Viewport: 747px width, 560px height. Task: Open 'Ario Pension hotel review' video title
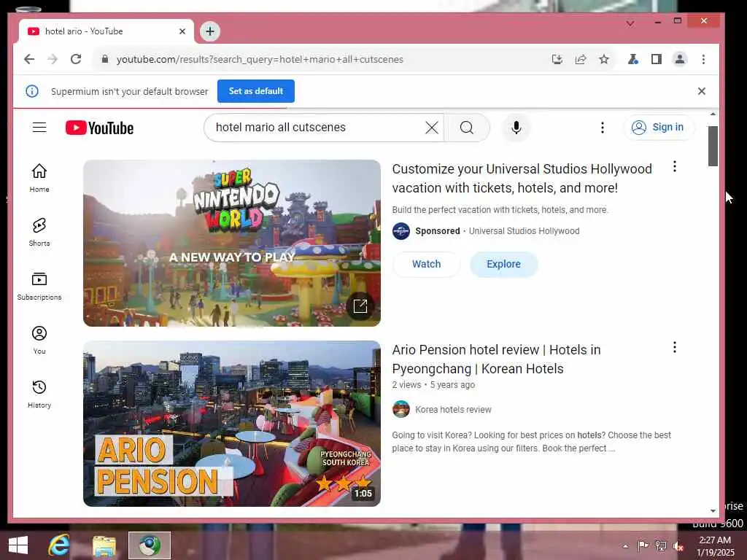pyautogui.click(x=496, y=359)
